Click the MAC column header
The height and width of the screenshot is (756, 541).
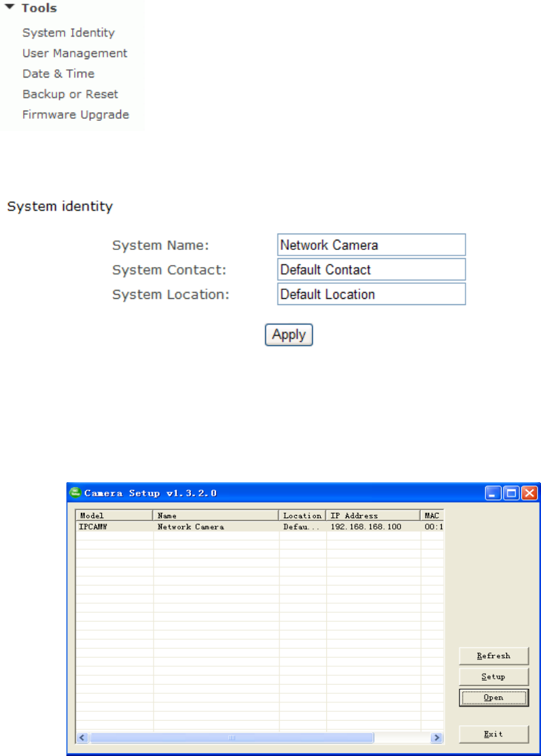pos(432,516)
